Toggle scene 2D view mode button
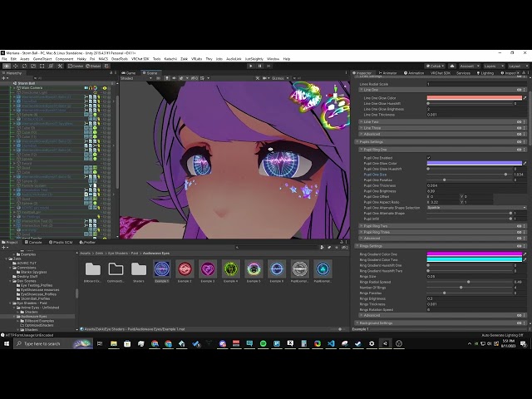 158,78
